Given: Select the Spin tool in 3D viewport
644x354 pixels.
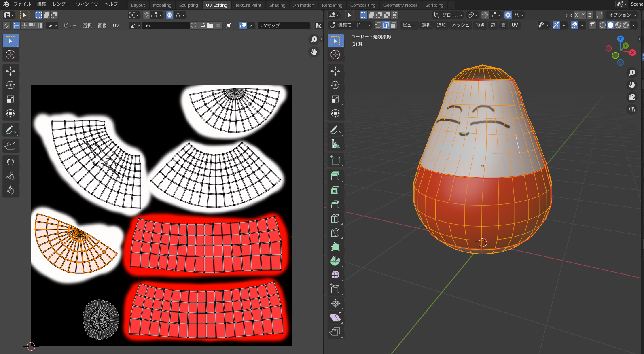Looking at the screenshot, I should 335,261.
